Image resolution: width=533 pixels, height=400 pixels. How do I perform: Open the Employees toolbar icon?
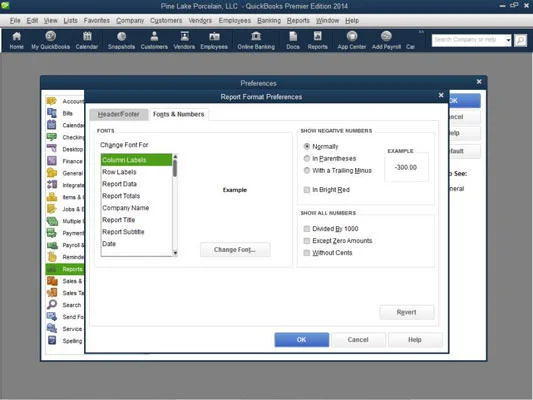click(214, 40)
